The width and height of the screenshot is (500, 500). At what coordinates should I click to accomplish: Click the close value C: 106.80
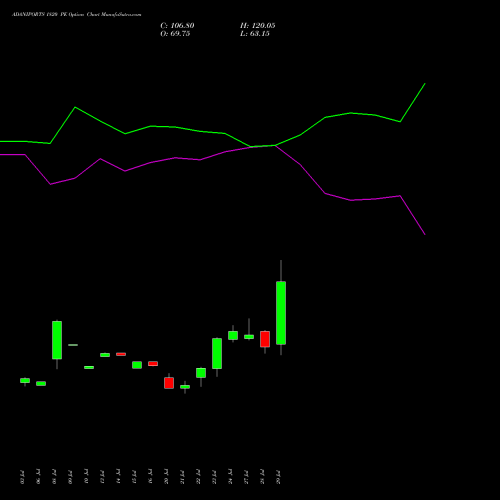177,26
